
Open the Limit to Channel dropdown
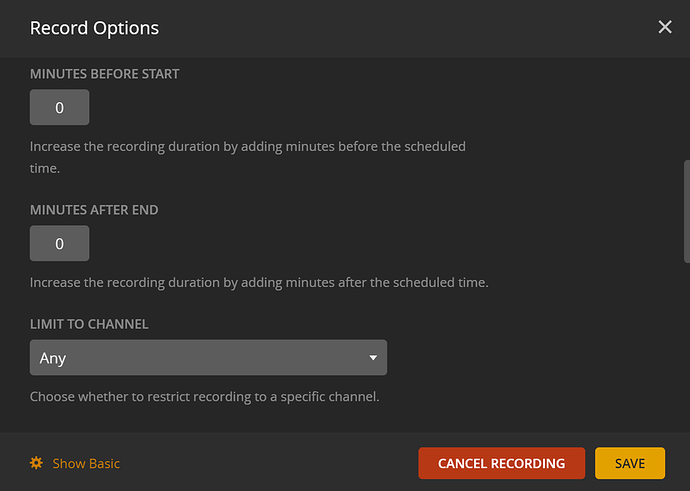tap(208, 357)
